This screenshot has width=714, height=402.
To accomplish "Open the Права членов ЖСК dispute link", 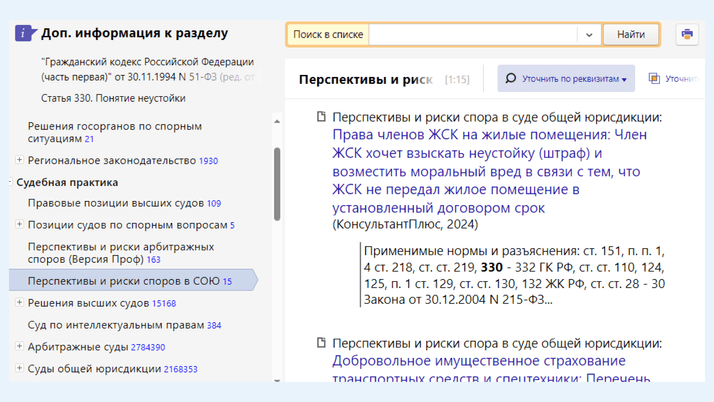I will 490,171.
